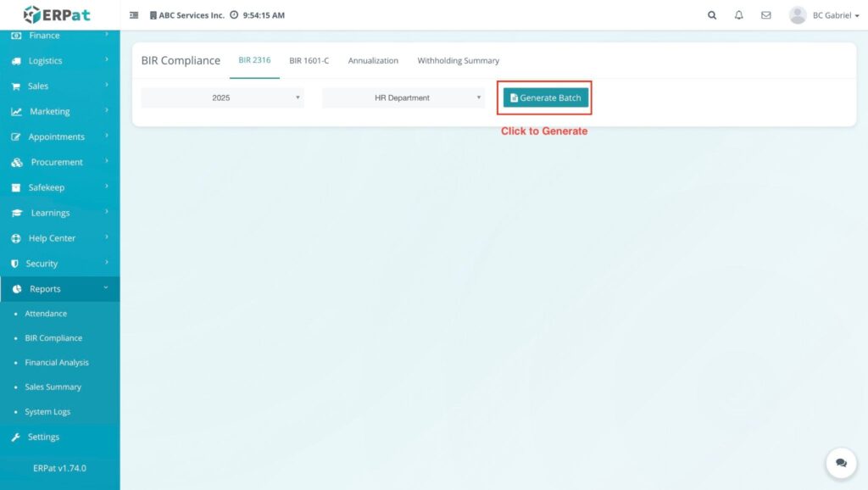The width and height of the screenshot is (868, 490).
Task: Collapse the Reports sidebar section
Action: 59,289
